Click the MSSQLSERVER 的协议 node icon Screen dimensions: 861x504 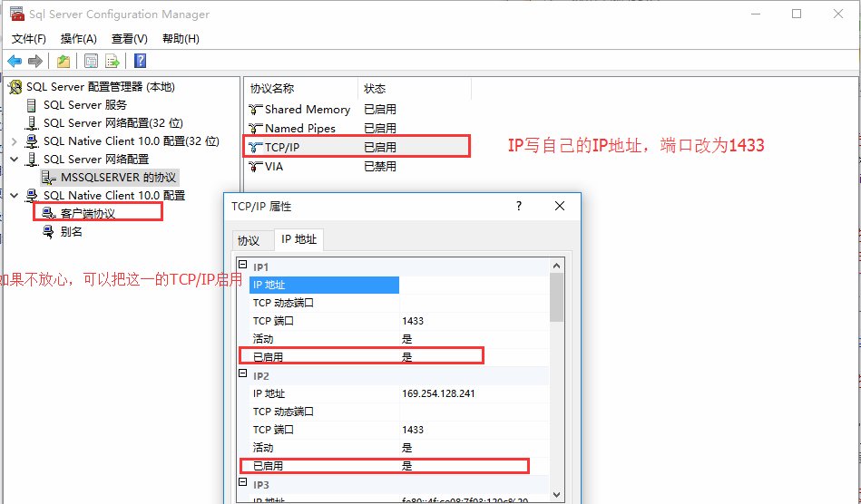49,177
